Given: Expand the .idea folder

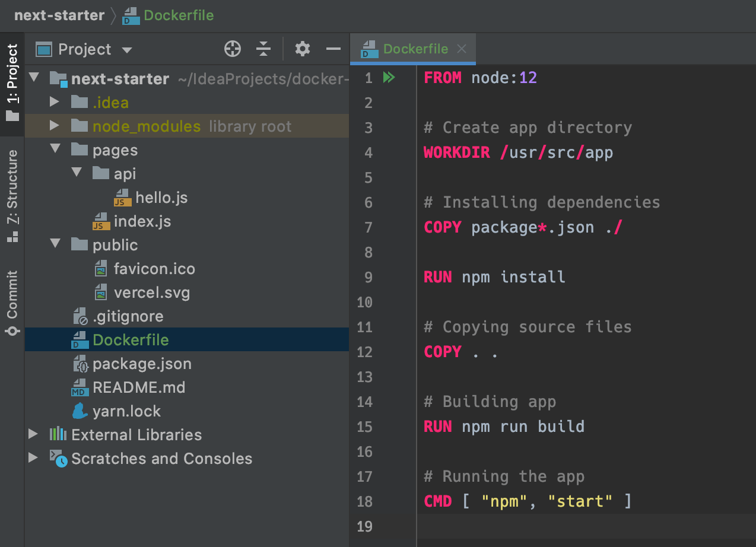Looking at the screenshot, I should (55, 102).
